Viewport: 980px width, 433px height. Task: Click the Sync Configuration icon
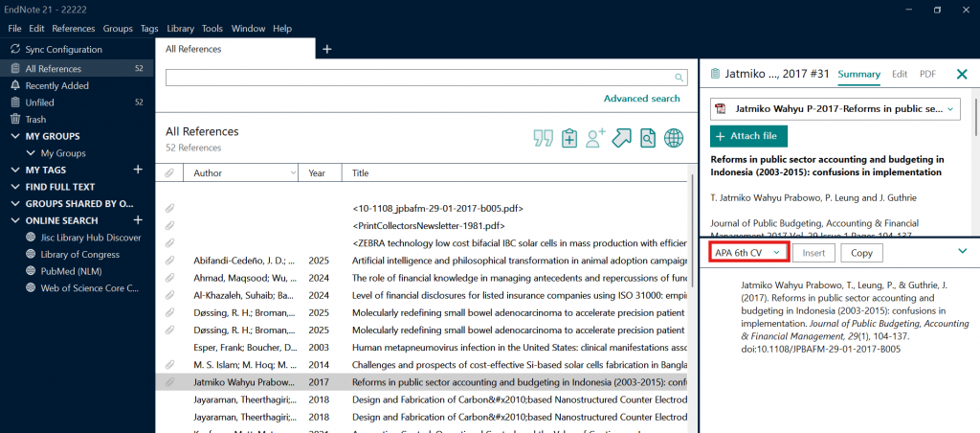pos(15,50)
